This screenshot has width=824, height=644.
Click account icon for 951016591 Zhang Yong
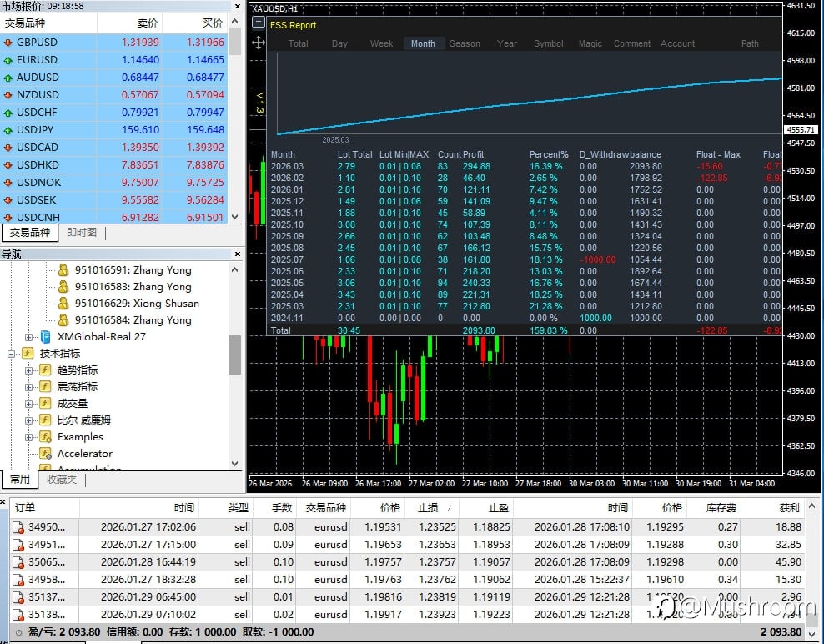pyautogui.click(x=63, y=270)
